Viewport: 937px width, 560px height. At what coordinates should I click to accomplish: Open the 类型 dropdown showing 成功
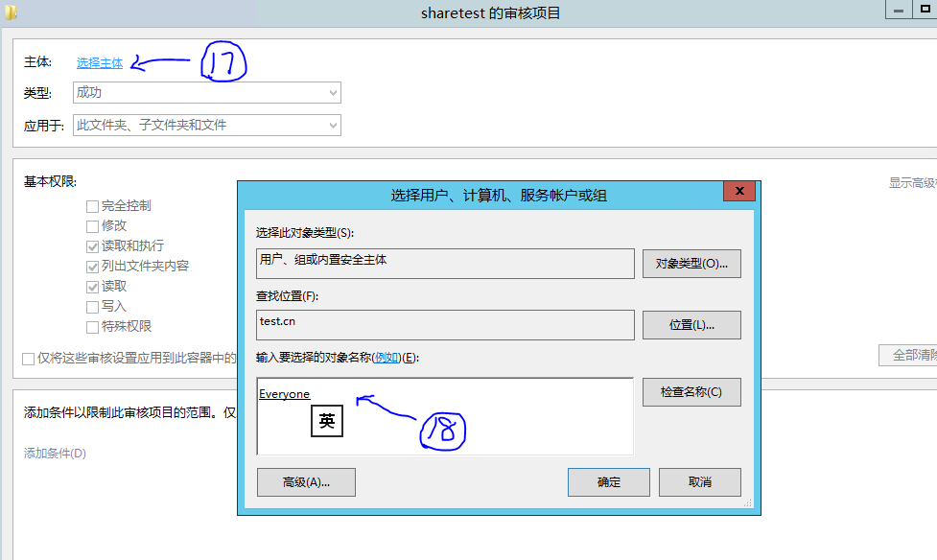332,93
